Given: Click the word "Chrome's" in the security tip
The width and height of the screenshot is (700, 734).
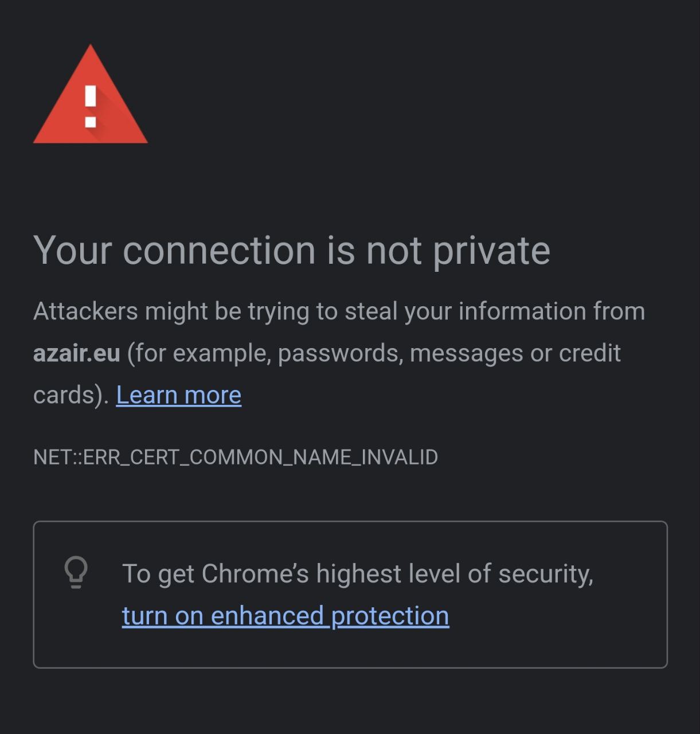Looking at the screenshot, I should (x=255, y=573).
